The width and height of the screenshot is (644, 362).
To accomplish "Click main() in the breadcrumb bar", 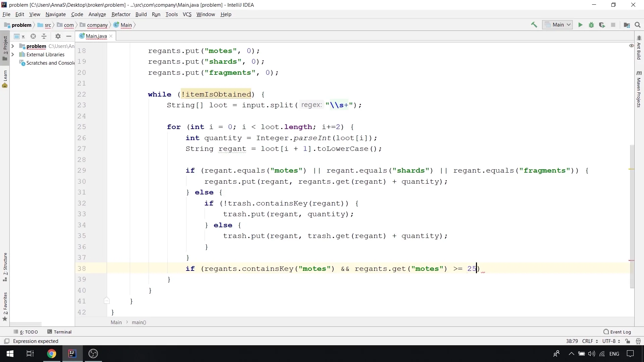I will 139,322.
